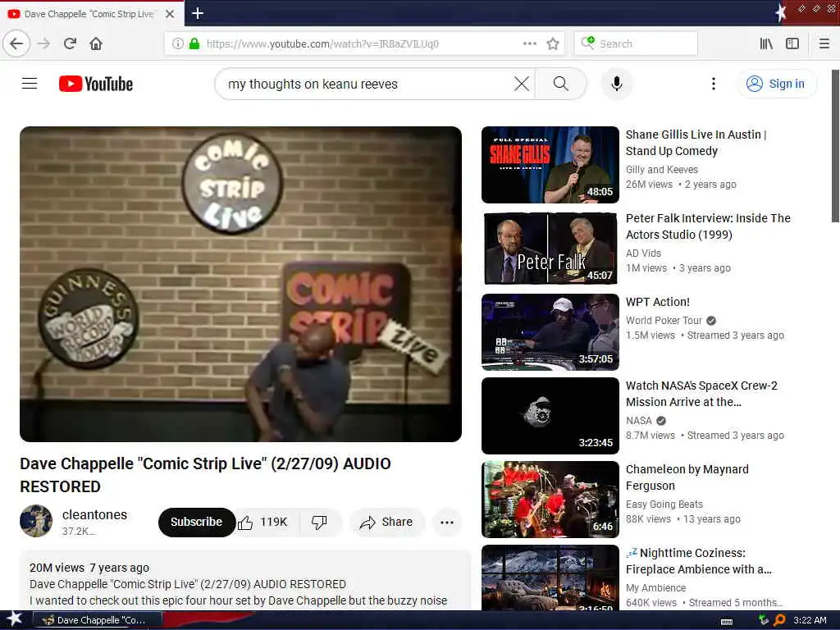Open Shane Gillis Live In Austin thumbnail
This screenshot has width=840, height=630.
click(550, 165)
